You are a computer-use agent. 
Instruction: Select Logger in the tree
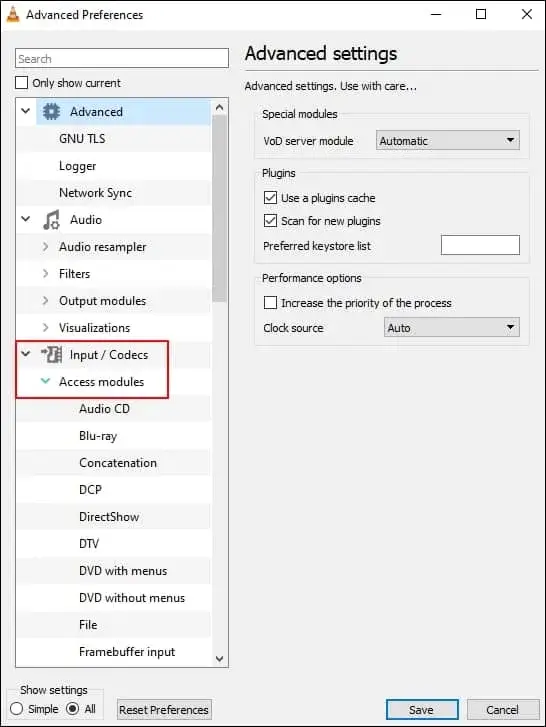pos(77,166)
